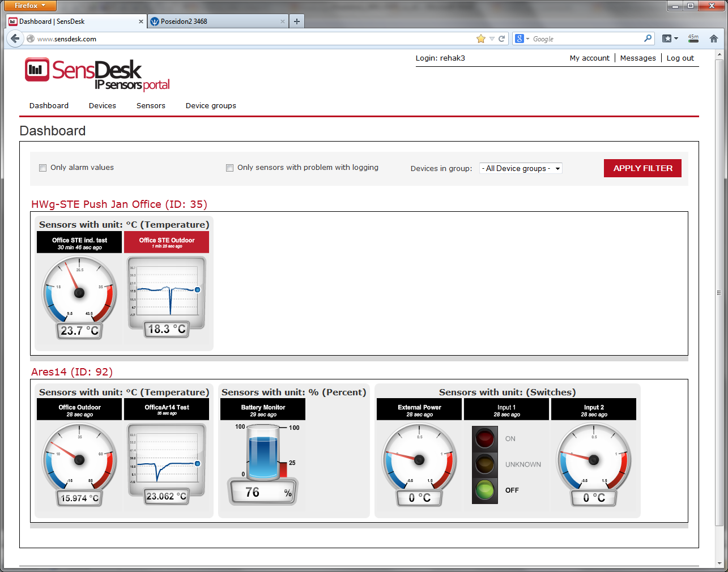The height and width of the screenshot is (572, 728).
Task: Click the APPLY FILTER button
Action: coord(643,168)
